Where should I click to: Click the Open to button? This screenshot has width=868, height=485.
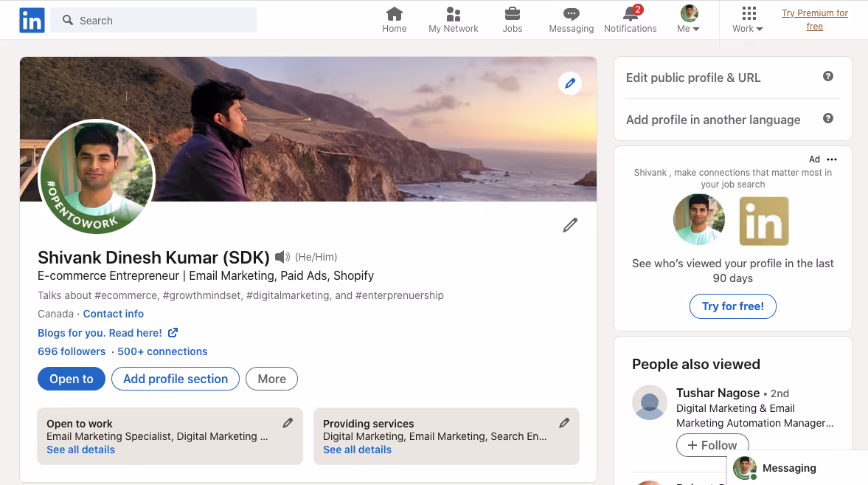click(x=72, y=379)
